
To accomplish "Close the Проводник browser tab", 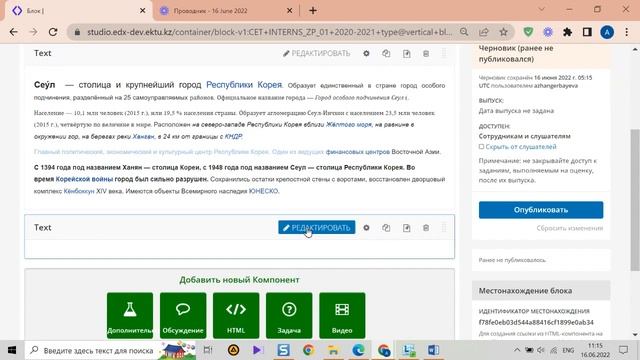I will [x=289, y=11].
